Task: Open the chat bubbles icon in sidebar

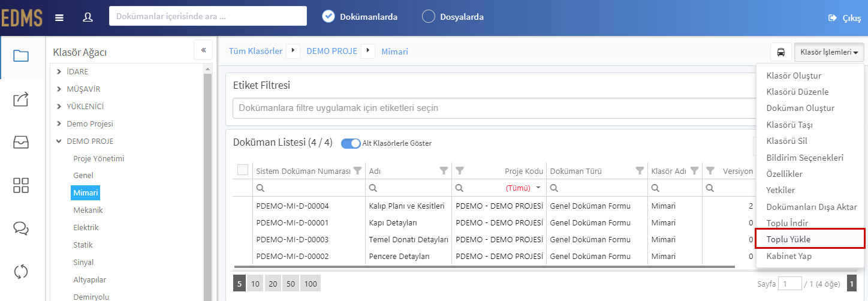Action: (x=21, y=228)
